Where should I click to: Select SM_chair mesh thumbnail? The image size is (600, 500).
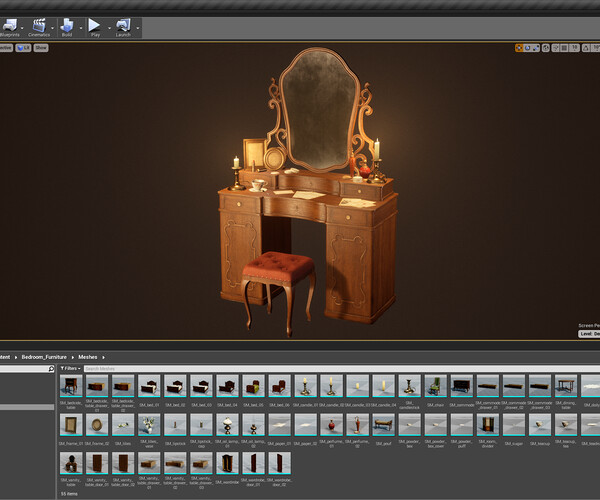pyautogui.click(x=435, y=386)
